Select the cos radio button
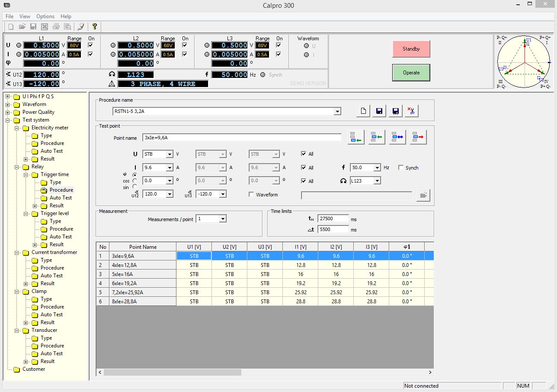This screenshot has height=392, width=557. [x=135, y=180]
